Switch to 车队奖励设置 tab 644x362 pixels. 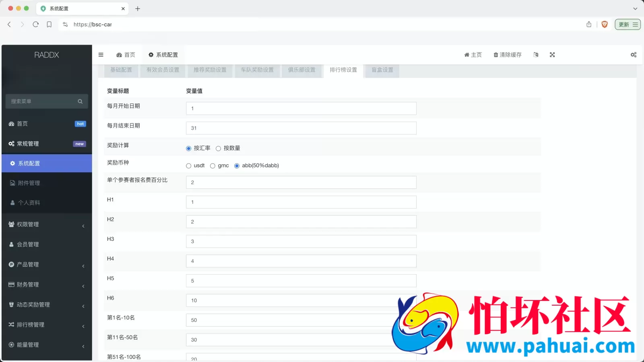pyautogui.click(x=257, y=70)
